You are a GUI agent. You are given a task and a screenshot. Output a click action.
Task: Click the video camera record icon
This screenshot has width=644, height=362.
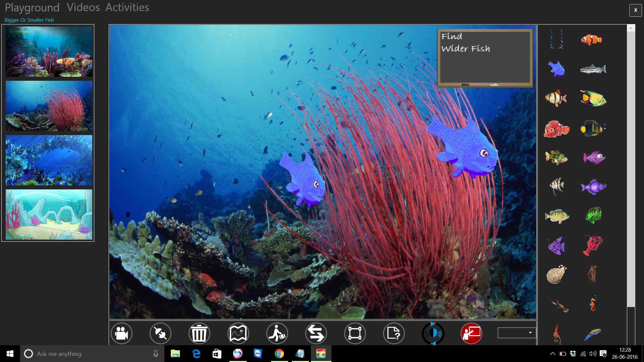121,333
